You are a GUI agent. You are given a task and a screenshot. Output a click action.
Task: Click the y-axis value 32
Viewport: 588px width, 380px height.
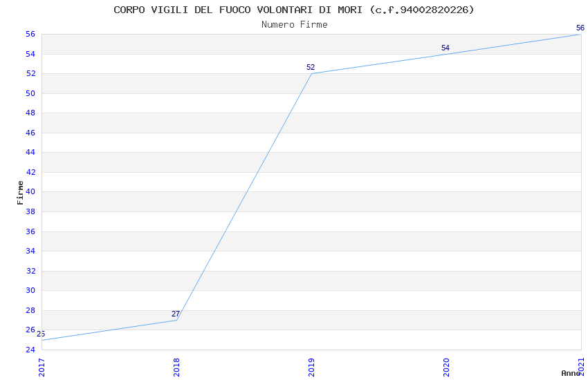(30, 271)
